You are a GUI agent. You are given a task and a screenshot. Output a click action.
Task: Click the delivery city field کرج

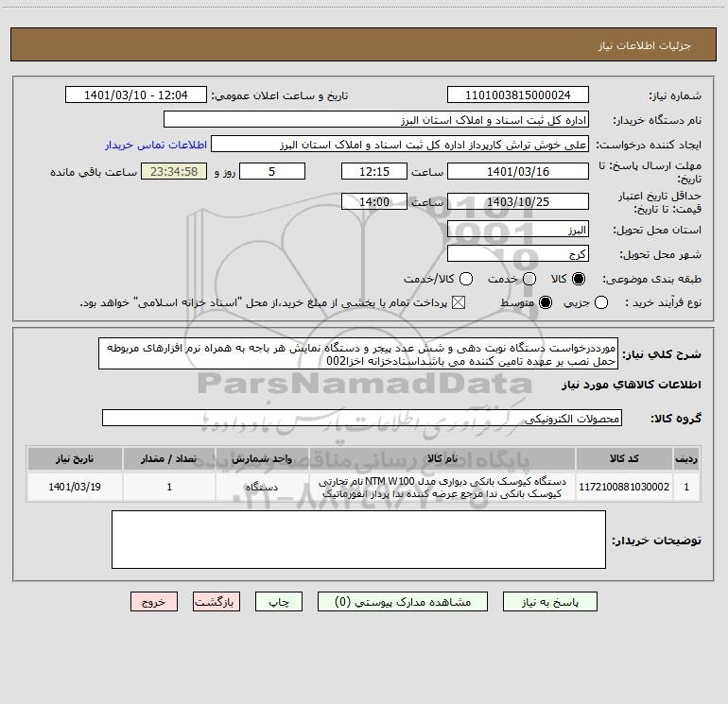(x=518, y=253)
